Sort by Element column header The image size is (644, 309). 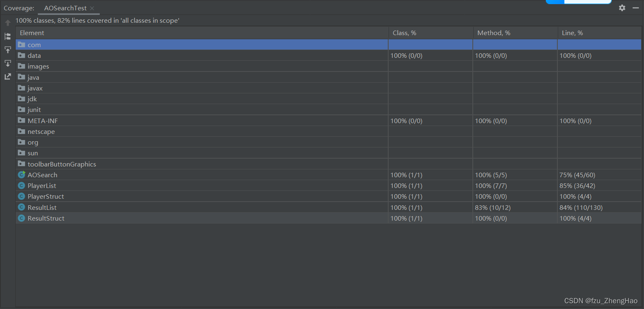202,33
